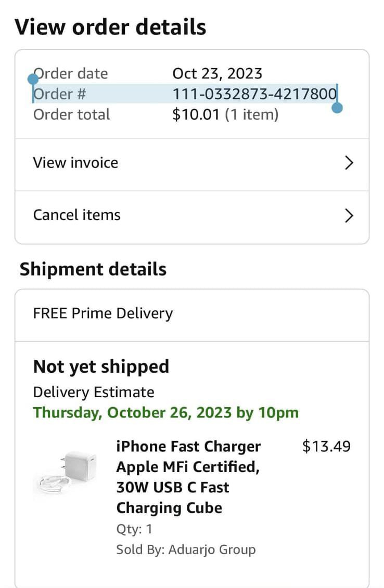Click the View order details page title
The height and width of the screenshot is (588, 384).
[x=110, y=27]
